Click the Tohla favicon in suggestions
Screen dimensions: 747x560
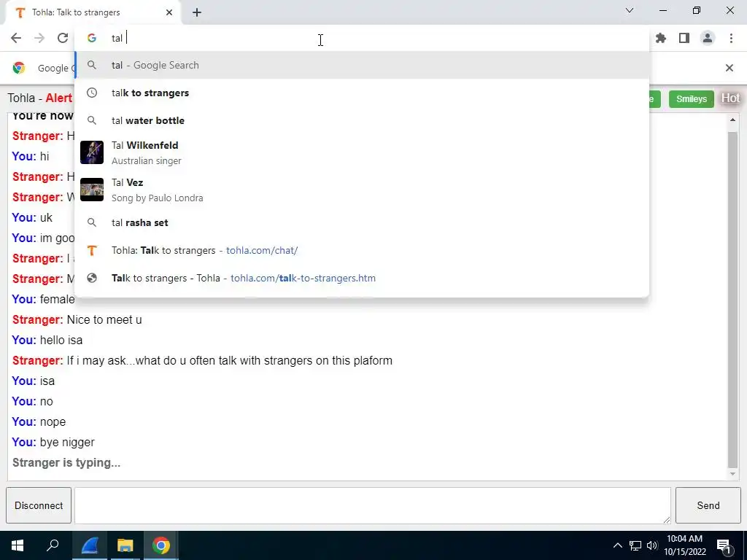coord(92,251)
